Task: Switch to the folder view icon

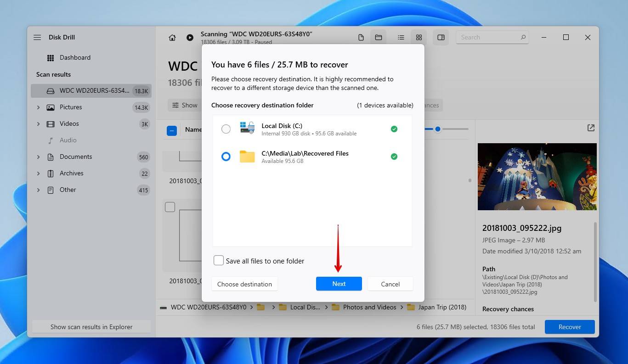Action: coord(379,38)
